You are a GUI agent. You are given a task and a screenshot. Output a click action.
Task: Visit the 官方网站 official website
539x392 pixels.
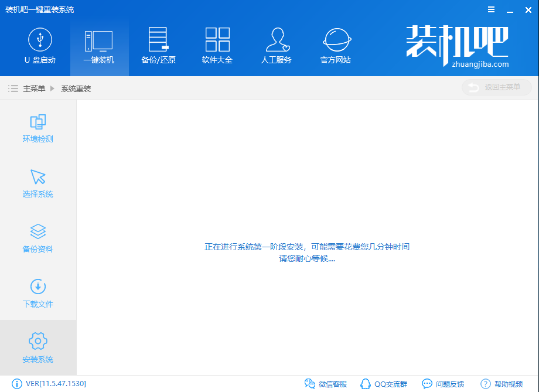click(336, 46)
